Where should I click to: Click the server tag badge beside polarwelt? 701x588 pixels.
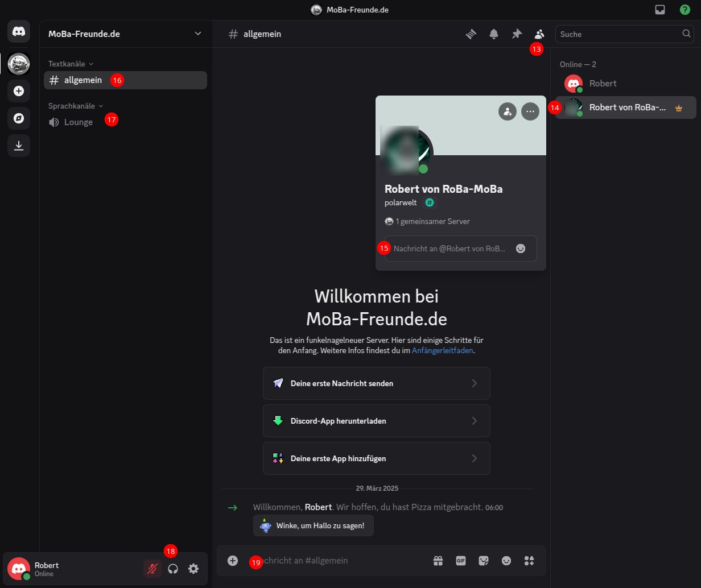[430, 202]
